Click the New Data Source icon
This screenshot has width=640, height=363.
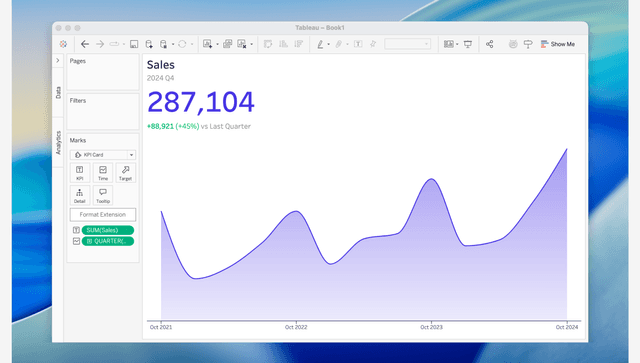tap(149, 44)
